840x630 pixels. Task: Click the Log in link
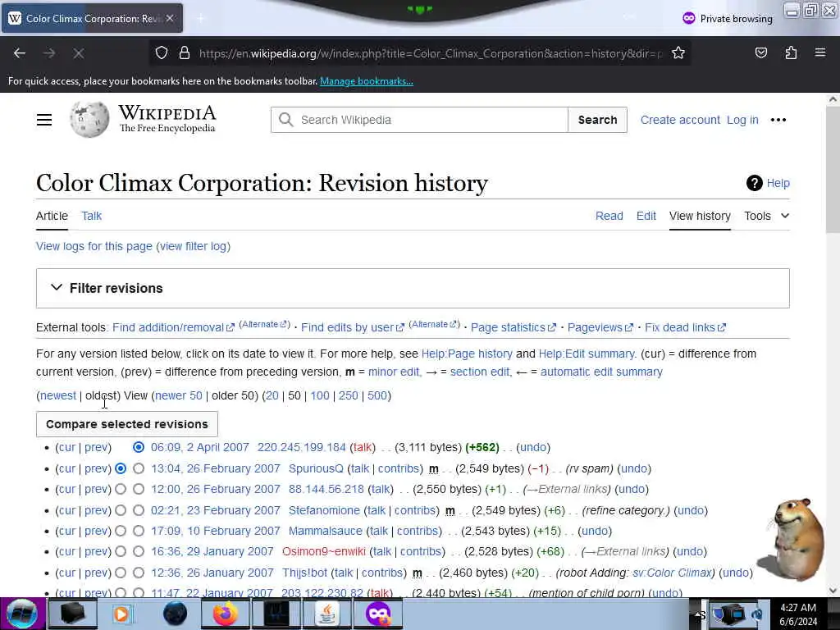tap(742, 120)
